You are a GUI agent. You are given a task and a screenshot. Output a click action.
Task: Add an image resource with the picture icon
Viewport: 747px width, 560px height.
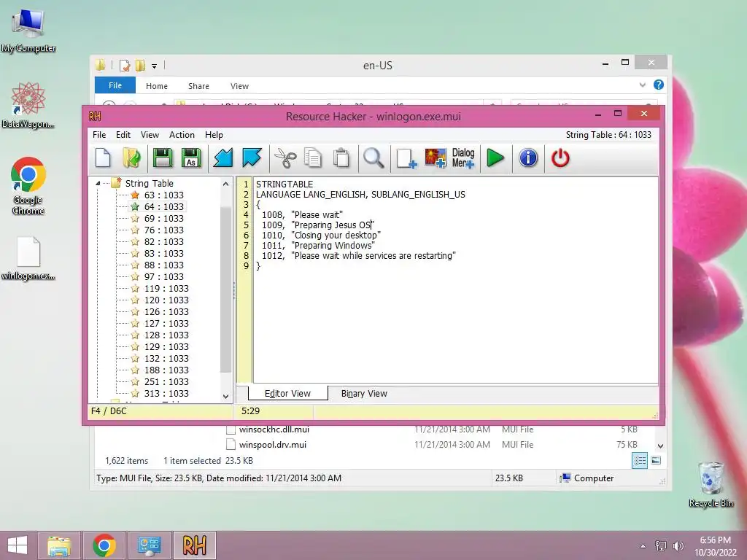[436, 158]
